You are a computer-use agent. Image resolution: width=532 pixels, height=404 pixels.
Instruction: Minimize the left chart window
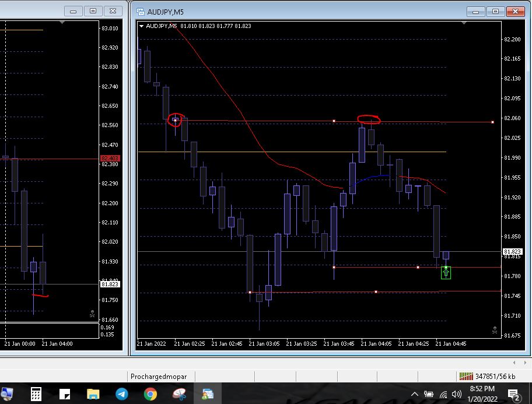click(73, 11)
